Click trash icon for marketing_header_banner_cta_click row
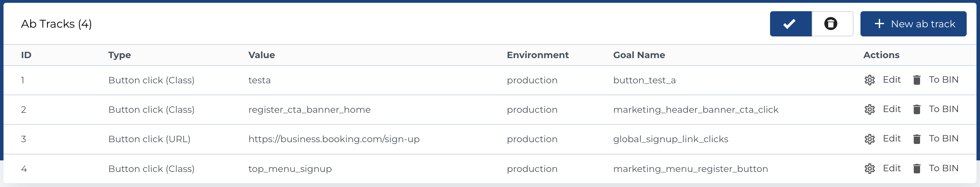The image size is (980, 187). [x=917, y=110]
